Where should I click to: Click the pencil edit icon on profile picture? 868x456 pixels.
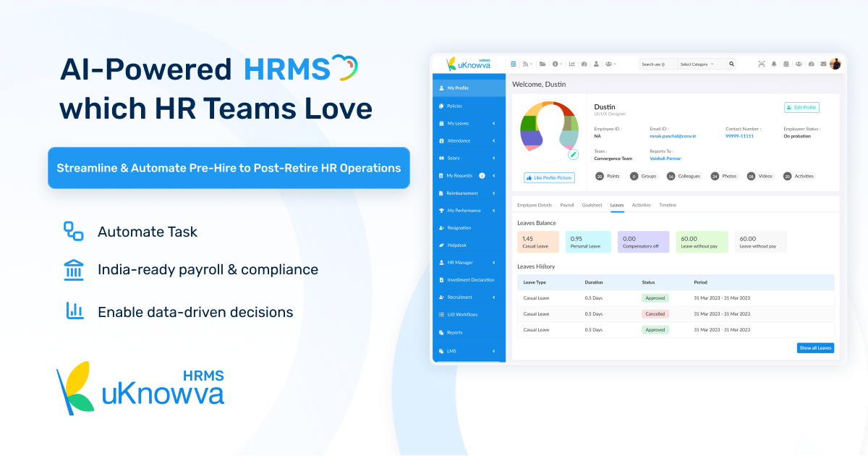pyautogui.click(x=573, y=154)
